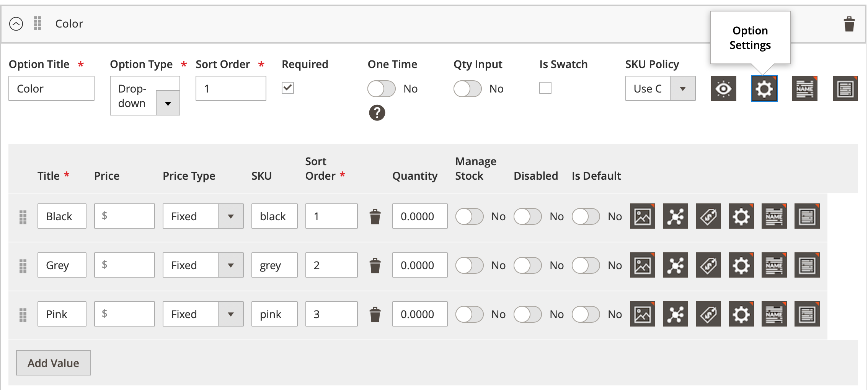Open the NAME icon in the Grey row
The image size is (868, 390).
pyautogui.click(x=774, y=265)
